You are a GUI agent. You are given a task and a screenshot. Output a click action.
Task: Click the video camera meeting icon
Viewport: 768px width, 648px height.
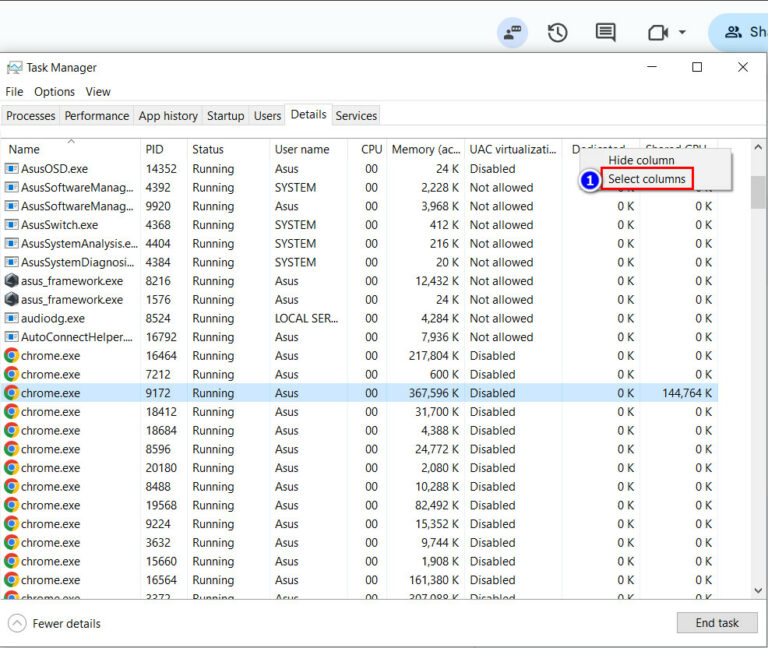tap(657, 32)
